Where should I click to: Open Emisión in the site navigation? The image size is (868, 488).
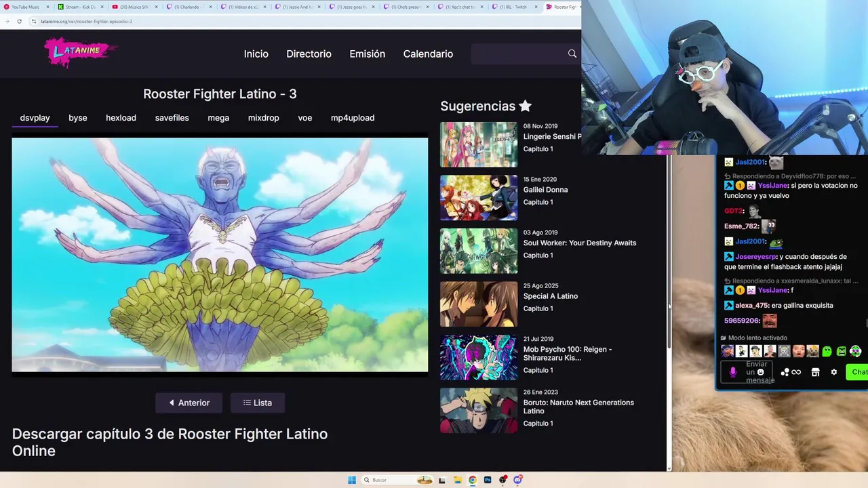click(368, 54)
